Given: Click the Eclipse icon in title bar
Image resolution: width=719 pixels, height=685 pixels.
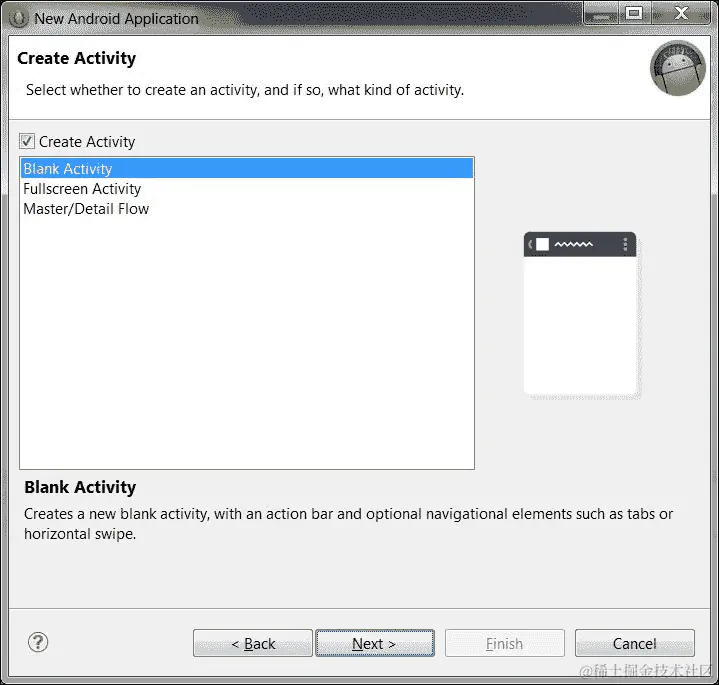Looking at the screenshot, I should [18, 18].
